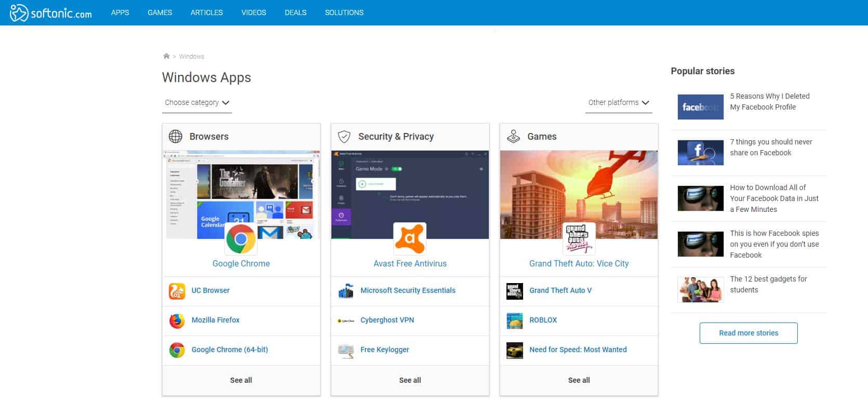
Task: Go to the ARTICLES section
Action: click(207, 12)
